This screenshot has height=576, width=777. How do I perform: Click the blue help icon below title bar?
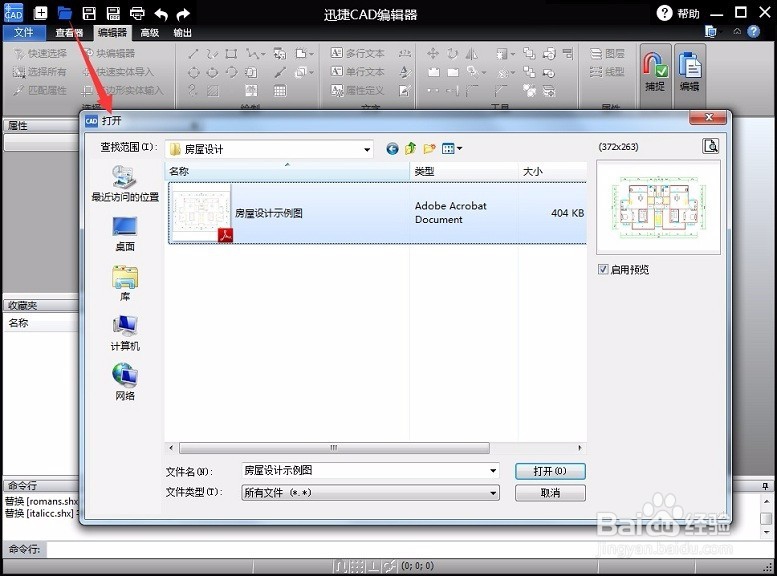pyautogui.click(x=753, y=32)
